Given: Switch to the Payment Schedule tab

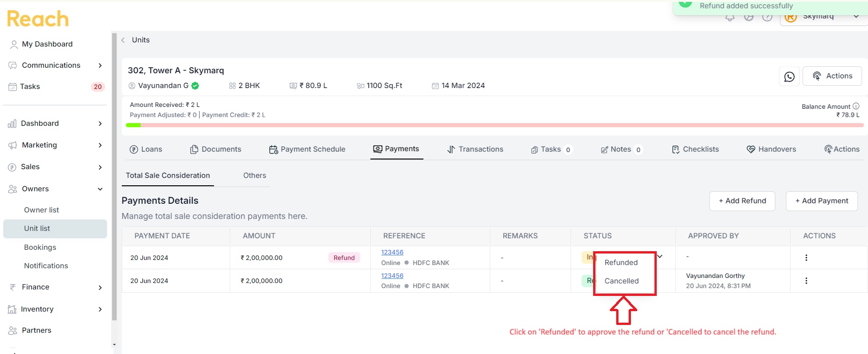Looking at the screenshot, I should 307,149.
